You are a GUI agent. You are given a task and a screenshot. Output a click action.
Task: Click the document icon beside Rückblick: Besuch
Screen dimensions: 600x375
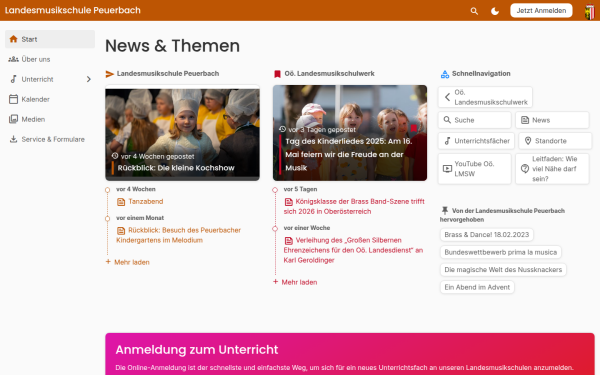[121, 230]
